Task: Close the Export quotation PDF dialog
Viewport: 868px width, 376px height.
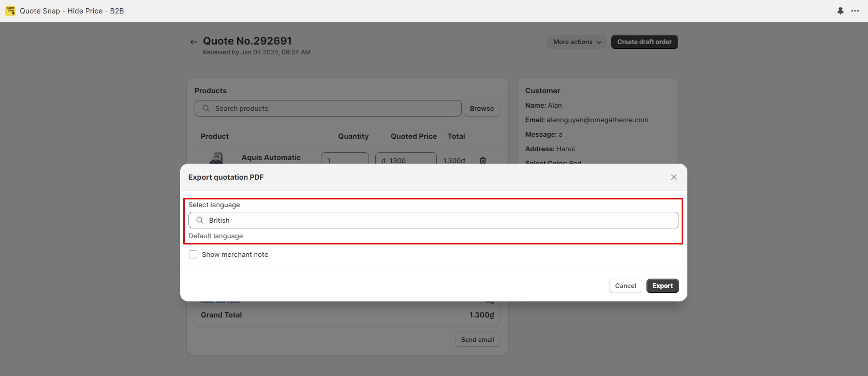Action: (673, 177)
